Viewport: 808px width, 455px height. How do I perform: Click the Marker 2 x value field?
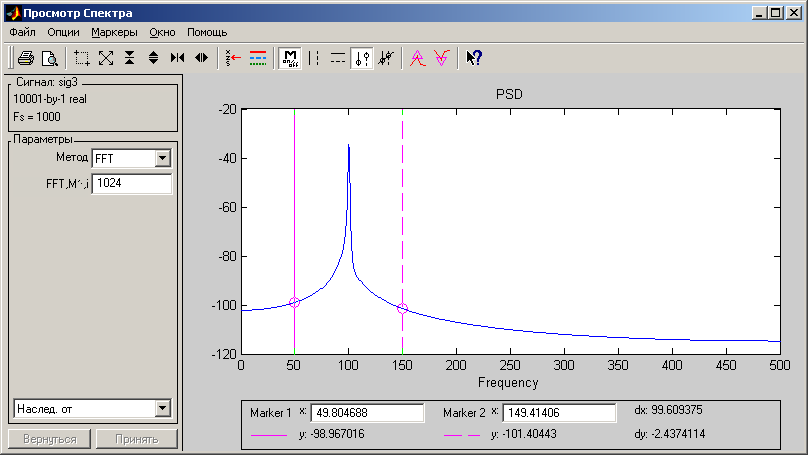(x=559, y=413)
